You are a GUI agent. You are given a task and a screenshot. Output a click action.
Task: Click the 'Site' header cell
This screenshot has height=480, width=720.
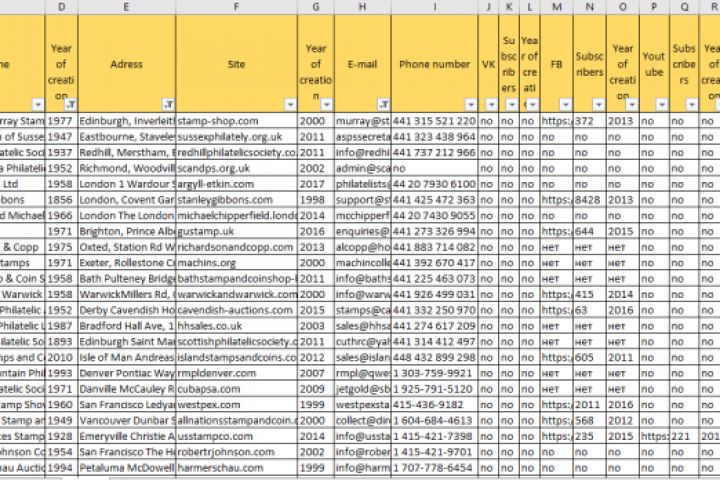pos(236,64)
